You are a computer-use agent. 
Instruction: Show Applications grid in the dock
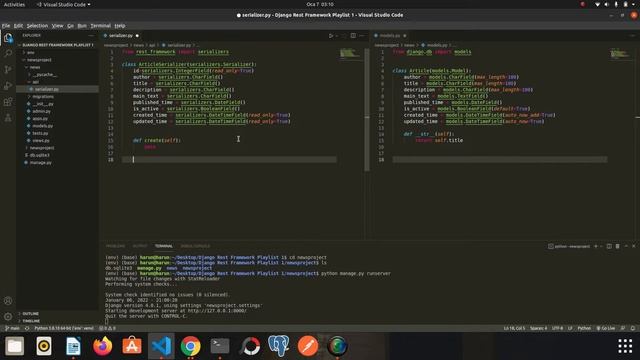(x=625, y=346)
